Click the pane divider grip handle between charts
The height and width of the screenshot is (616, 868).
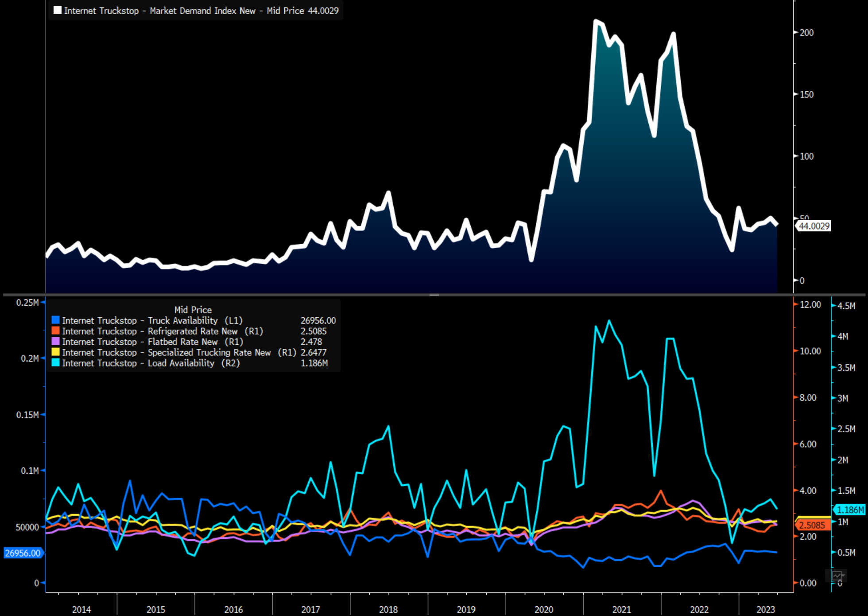[434, 294]
